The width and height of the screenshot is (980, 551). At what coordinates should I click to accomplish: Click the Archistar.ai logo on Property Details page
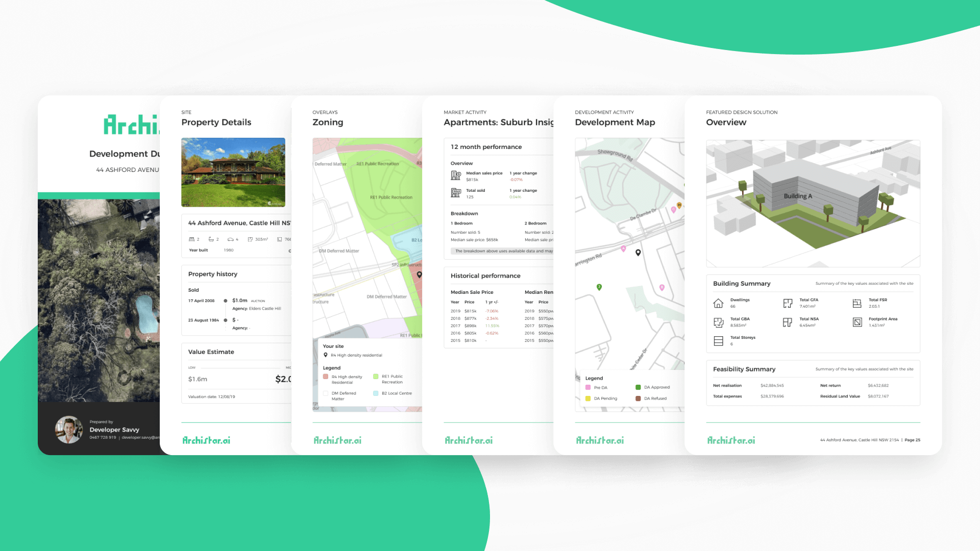pyautogui.click(x=206, y=440)
